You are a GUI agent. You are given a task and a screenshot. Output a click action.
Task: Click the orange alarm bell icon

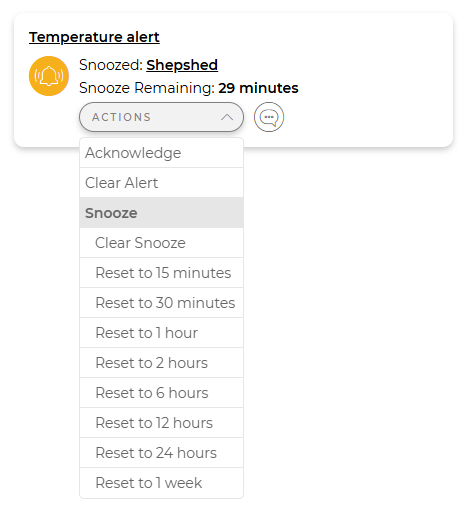pos(49,76)
